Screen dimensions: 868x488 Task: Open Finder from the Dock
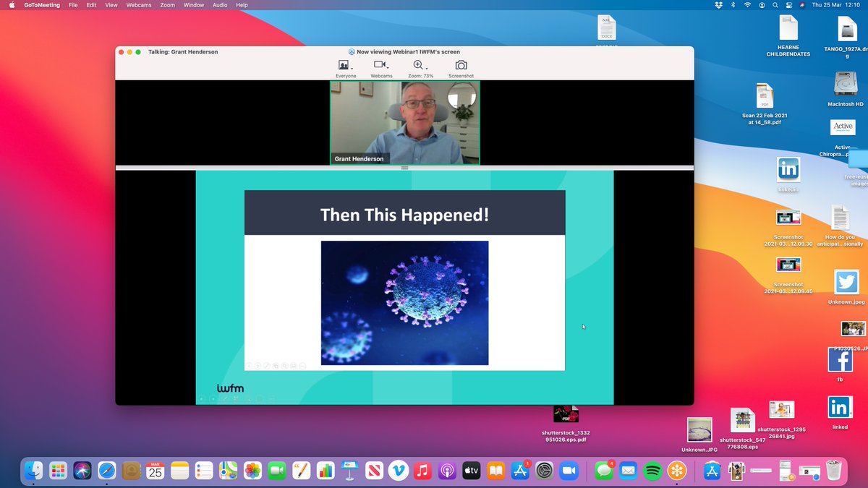(33, 471)
